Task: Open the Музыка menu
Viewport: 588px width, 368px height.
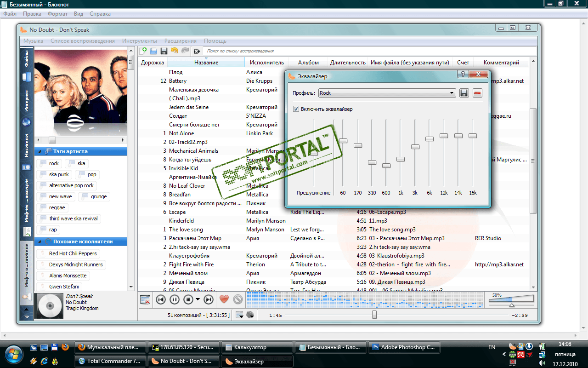Action: coord(33,41)
